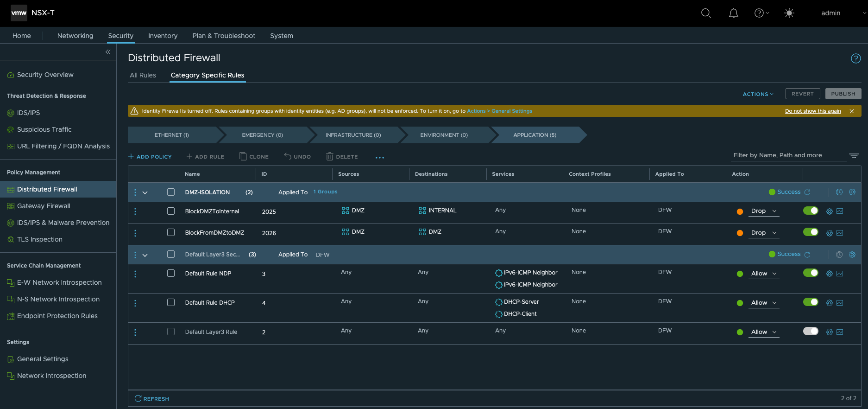Open BlockFromDMZtoDMZ rule settings gear
868x409 pixels.
tap(830, 233)
